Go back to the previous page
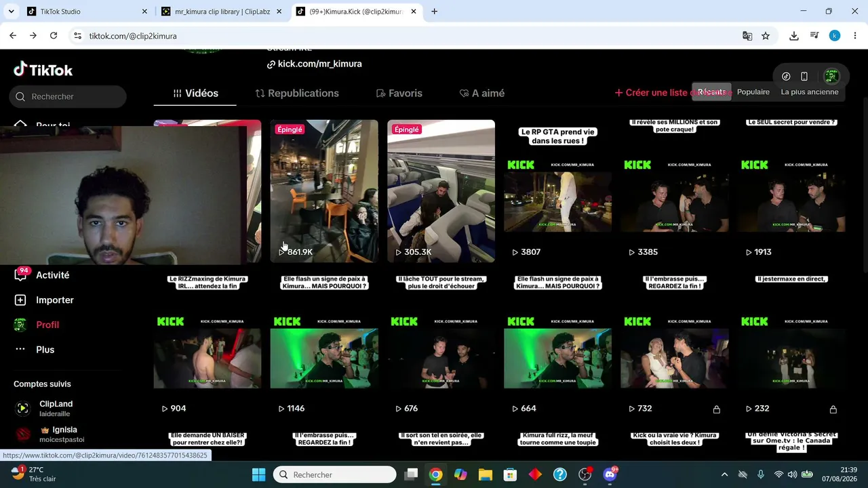 [13, 36]
